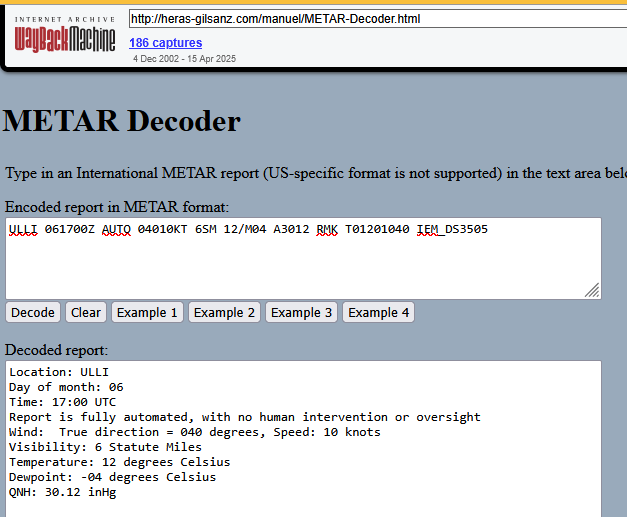Click the Wind line in decoded report
The width and height of the screenshot is (627, 517).
194,432
